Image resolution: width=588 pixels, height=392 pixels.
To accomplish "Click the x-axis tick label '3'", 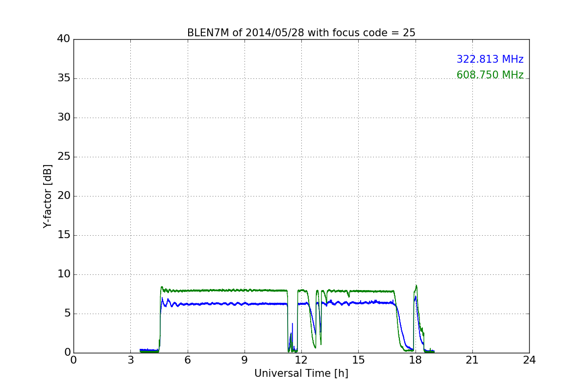I will coord(130,360).
